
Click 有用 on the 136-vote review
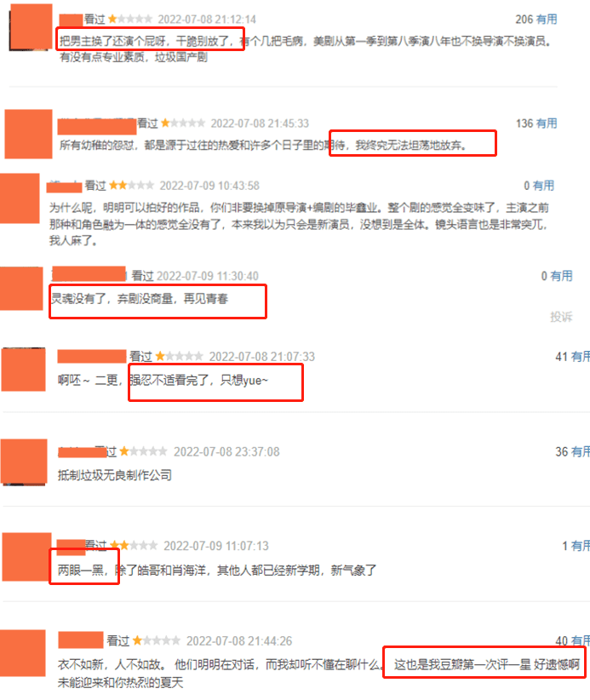coord(547,123)
